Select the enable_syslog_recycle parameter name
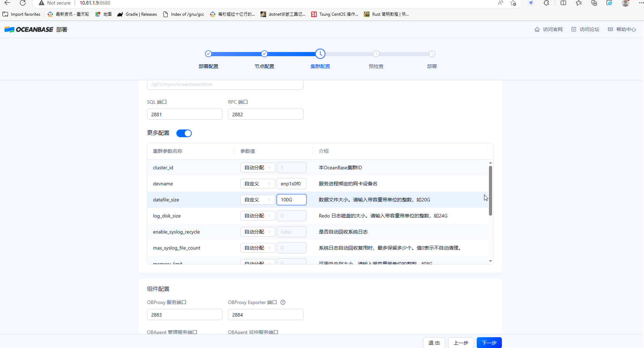This screenshot has height=348, width=644. (x=176, y=232)
